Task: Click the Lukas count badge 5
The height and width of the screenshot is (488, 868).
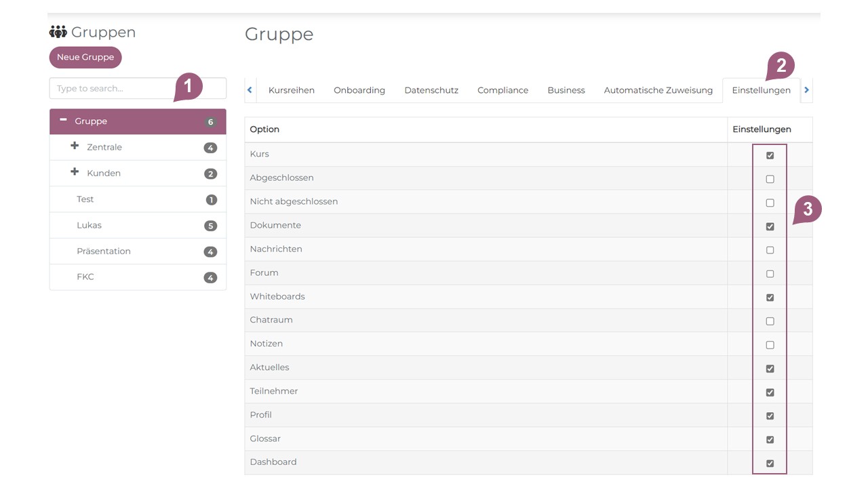Action: click(210, 226)
